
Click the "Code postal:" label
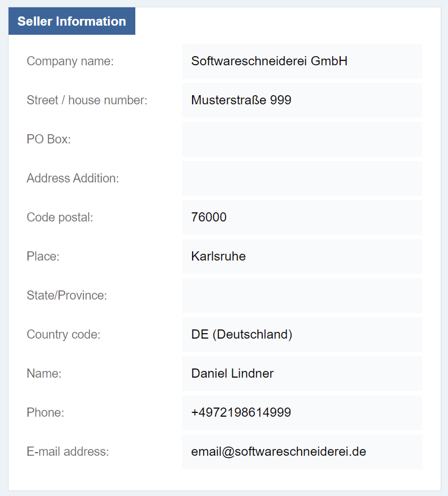pyautogui.click(x=60, y=217)
